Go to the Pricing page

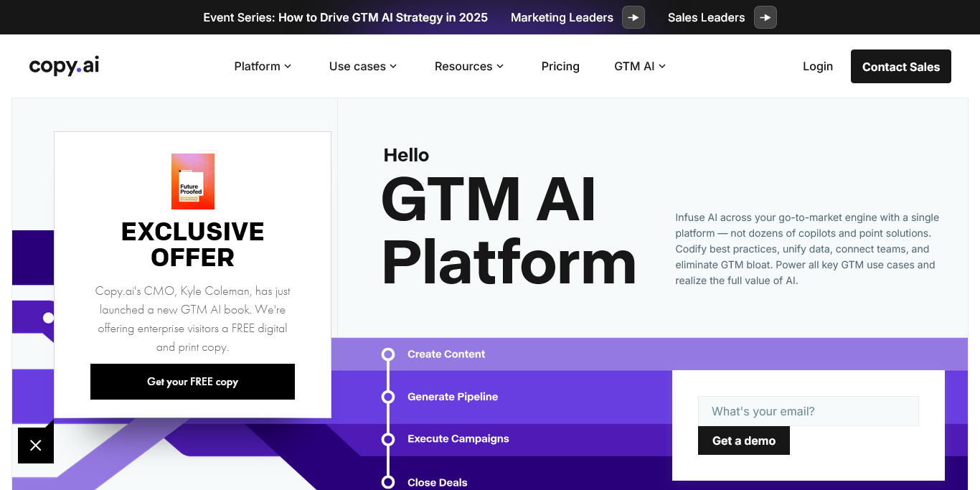(560, 66)
